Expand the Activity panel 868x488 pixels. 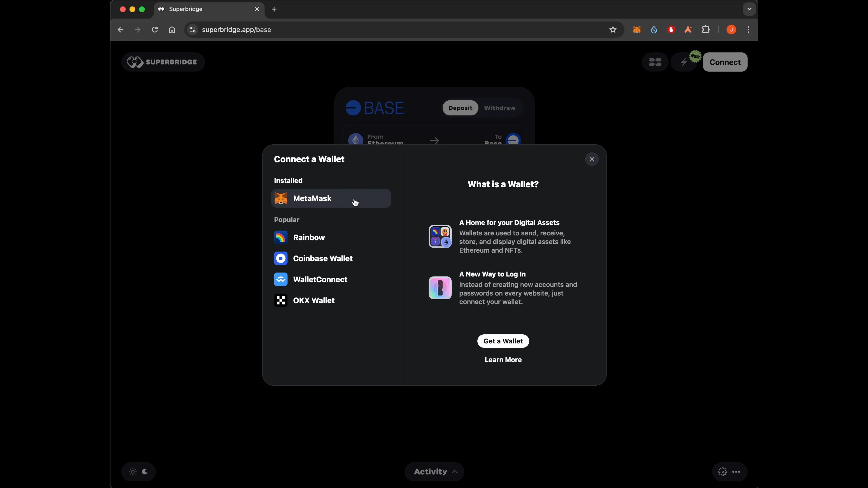pos(434,472)
